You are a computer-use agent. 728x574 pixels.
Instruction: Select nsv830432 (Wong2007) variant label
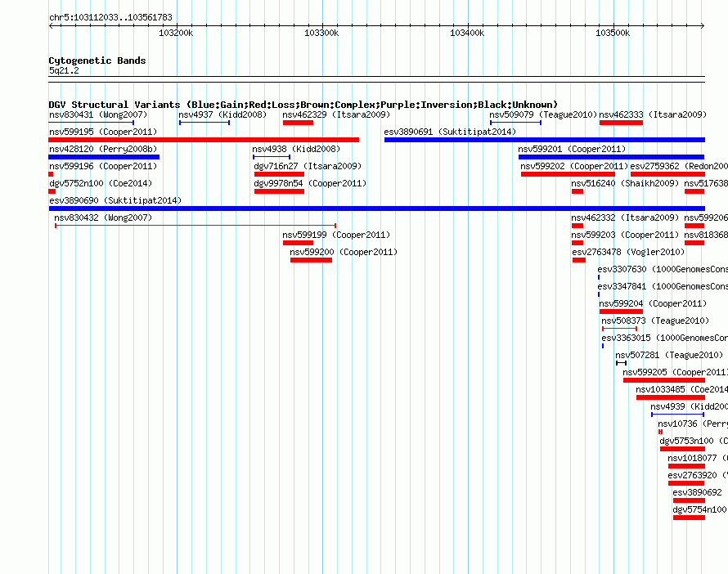point(103,217)
